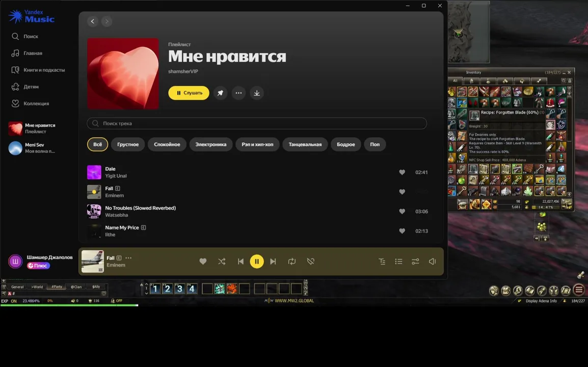Open the Детям section
588x367 pixels.
(x=25, y=87)
